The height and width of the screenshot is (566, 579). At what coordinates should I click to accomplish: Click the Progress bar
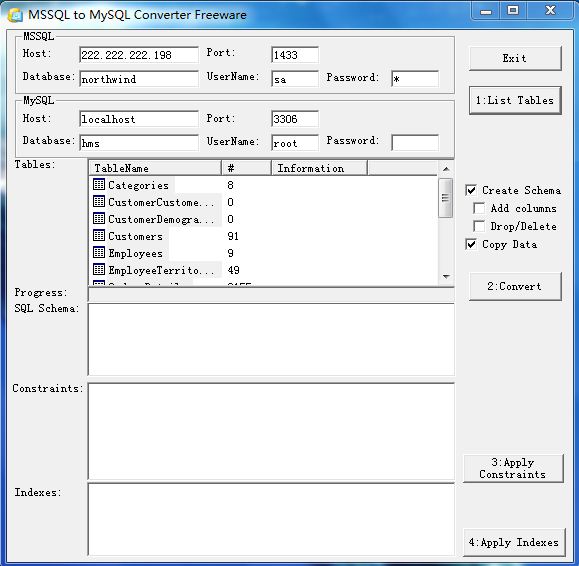click(x=271, y=294)
